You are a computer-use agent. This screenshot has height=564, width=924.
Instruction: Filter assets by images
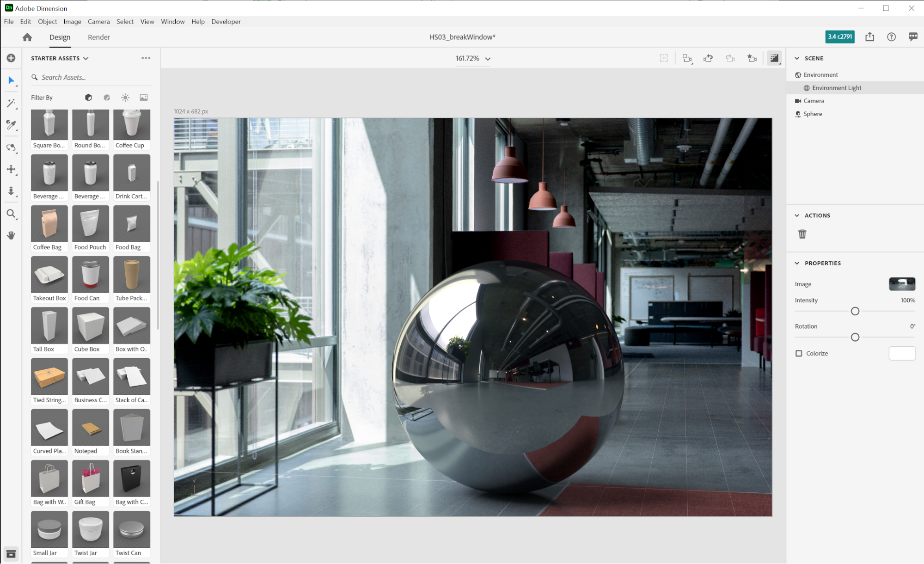coord(144,98)
